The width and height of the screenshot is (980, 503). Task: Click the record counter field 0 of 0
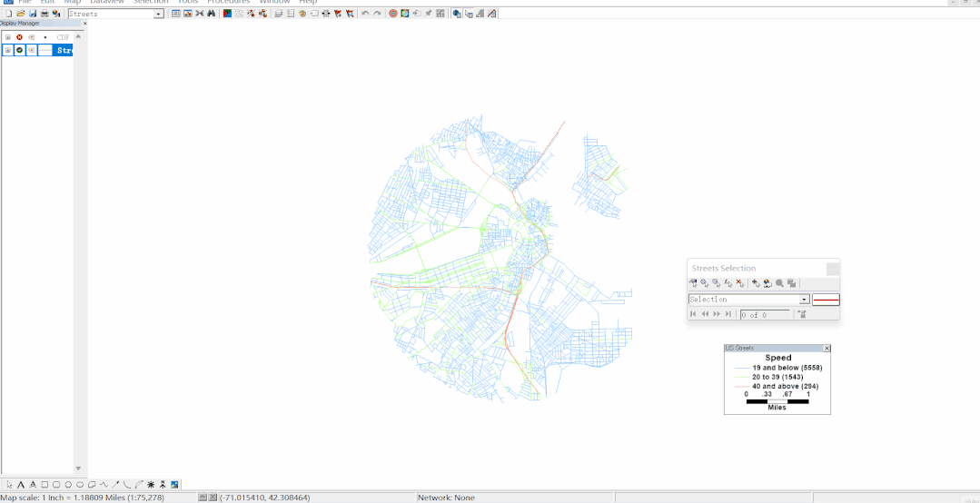pos(765,315)
